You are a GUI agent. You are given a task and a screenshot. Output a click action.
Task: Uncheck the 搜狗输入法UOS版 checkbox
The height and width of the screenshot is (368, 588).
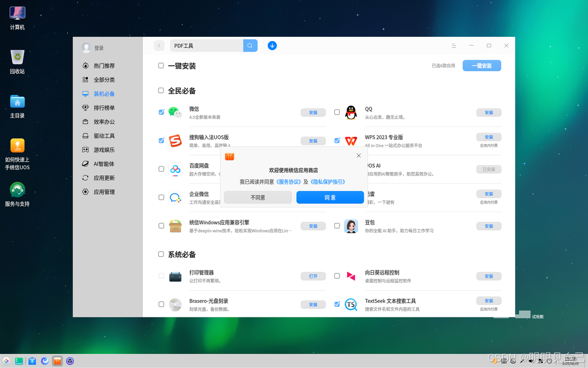click(x=161, y=140)
